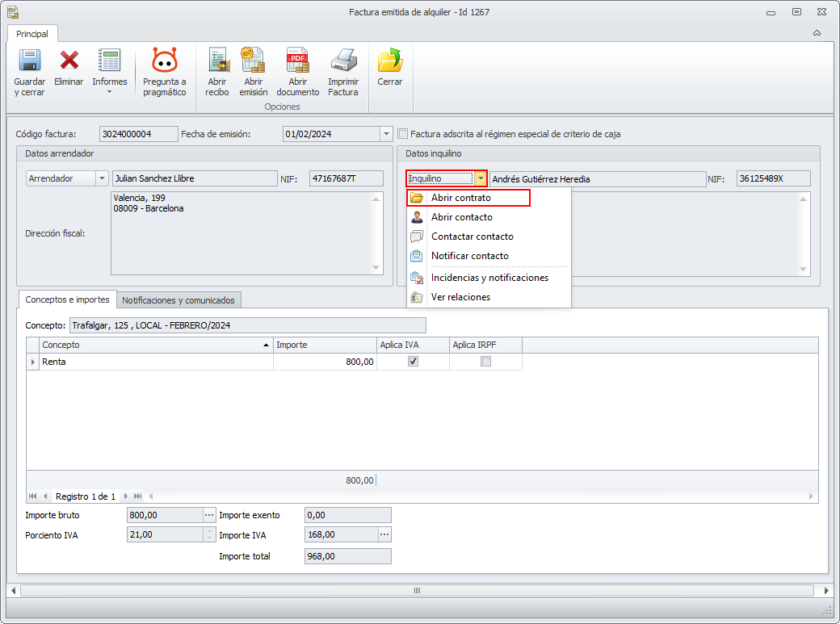Viewport: 840px width, 624px height.
Task: Click the Imprimir Factura printer icon
Action: 342,60
